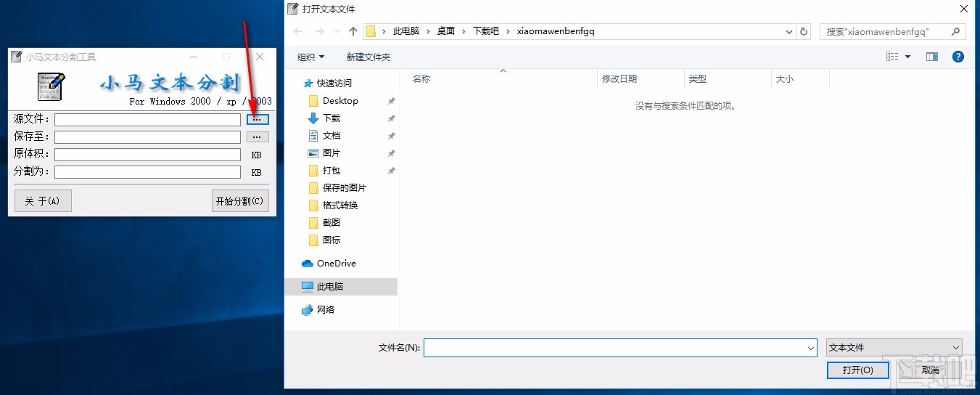Open the 截图 folder in the sidebar

[332, 222]
